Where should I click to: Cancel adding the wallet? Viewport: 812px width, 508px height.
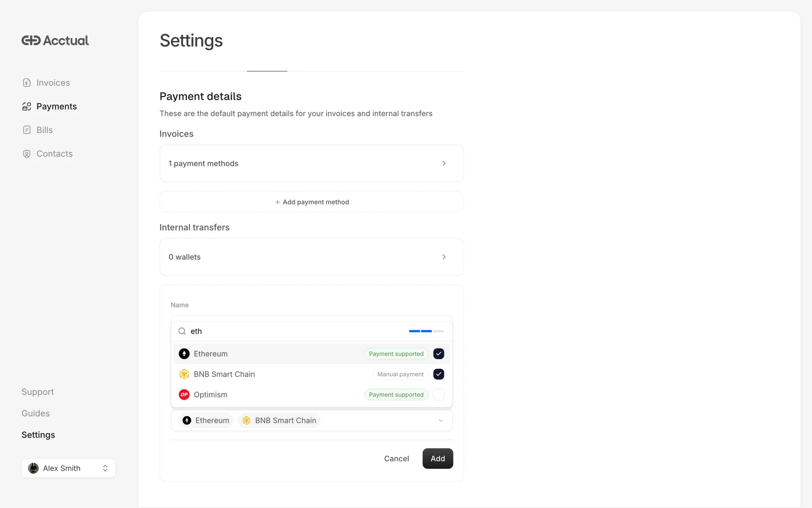pos(396,459)
